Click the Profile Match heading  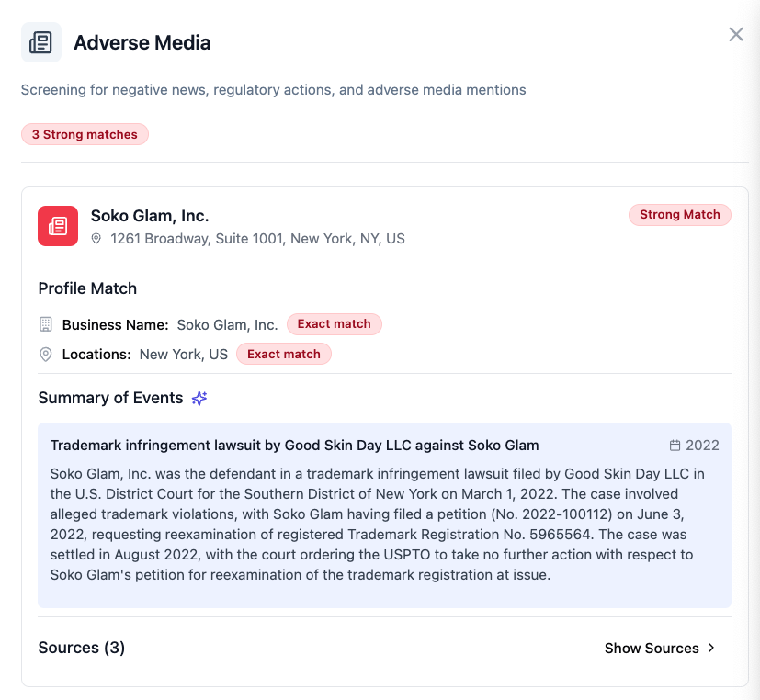click(x=87, y=288)
